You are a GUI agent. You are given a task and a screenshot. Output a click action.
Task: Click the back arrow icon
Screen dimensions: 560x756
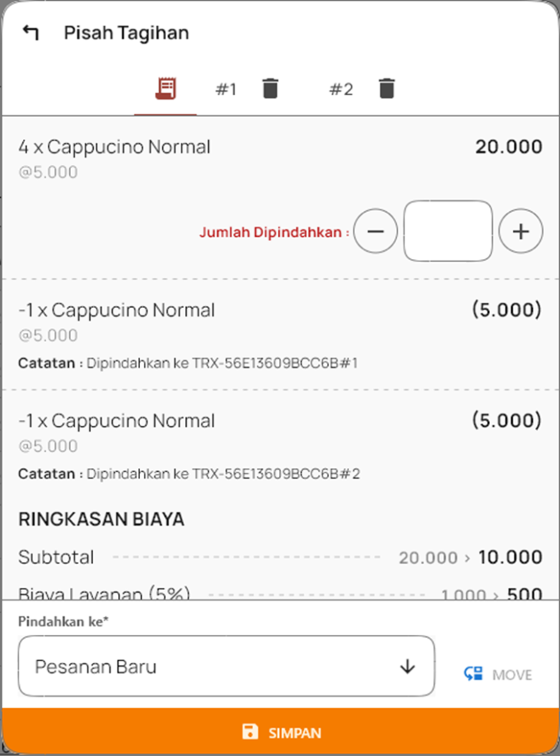[30, 32]
